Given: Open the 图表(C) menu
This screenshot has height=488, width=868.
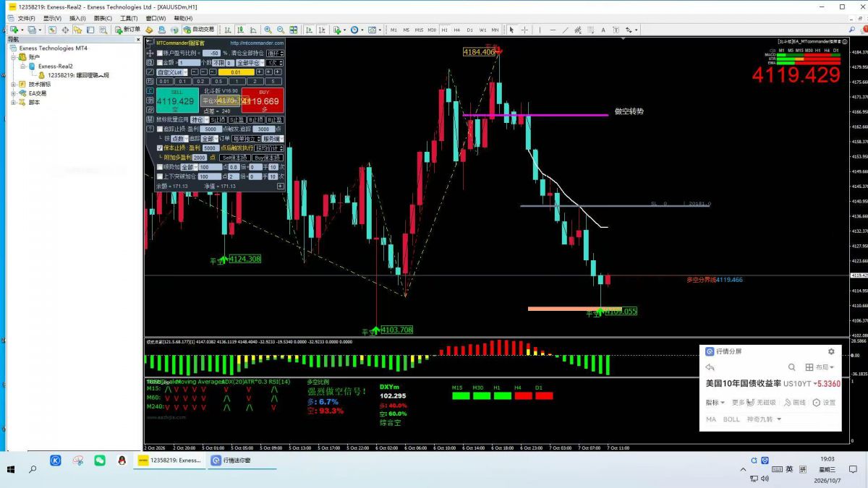Looking at the screenshot, I should [103, 18].
